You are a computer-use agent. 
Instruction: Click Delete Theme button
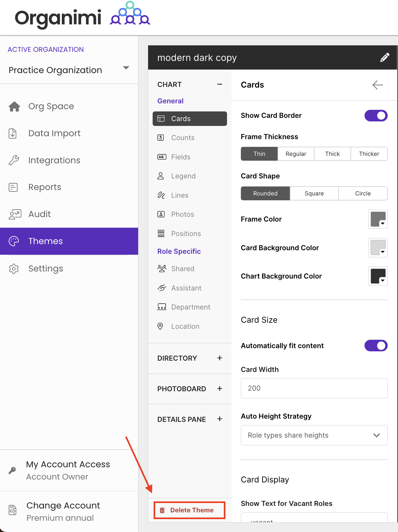click(189, 510)
